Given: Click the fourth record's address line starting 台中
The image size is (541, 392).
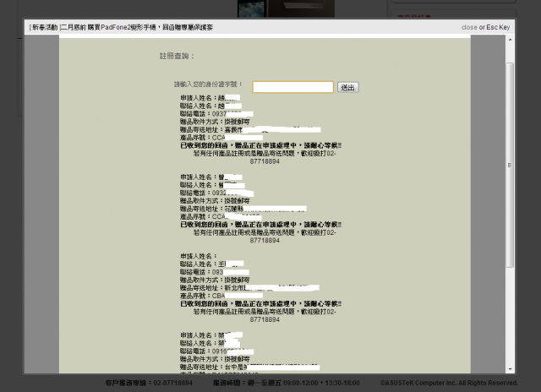Looking at the screenshot, I should click(249, 367).
